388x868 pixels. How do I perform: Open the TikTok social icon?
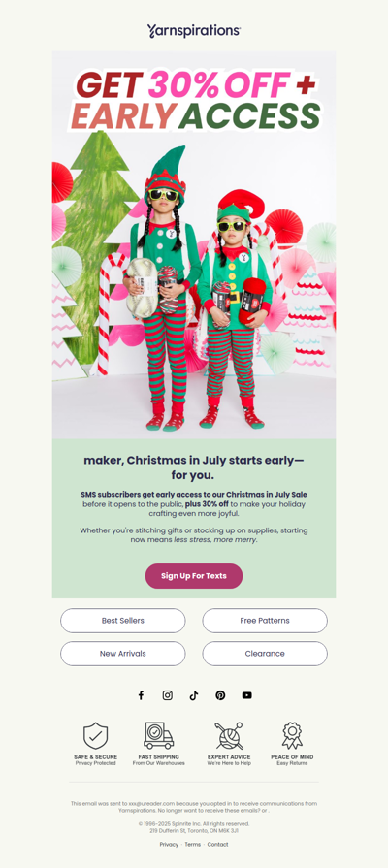click(x=194, y=695)
